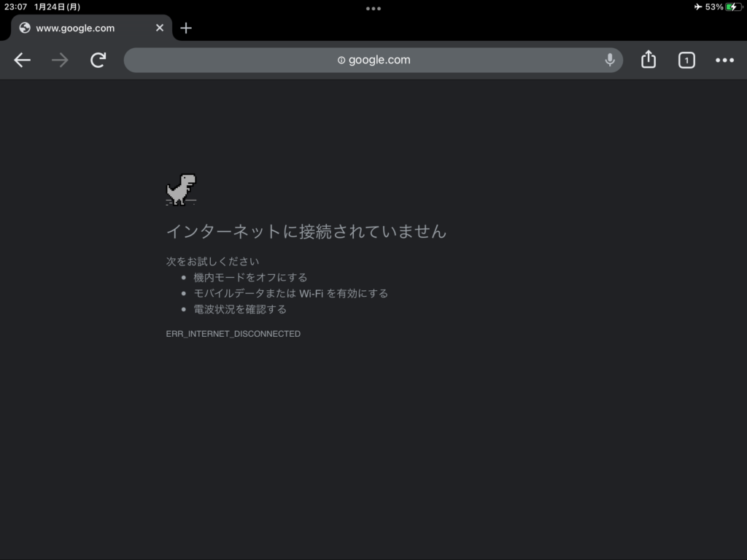
Task: Tap the microphone voice search icon
Action: coord(610,61)
